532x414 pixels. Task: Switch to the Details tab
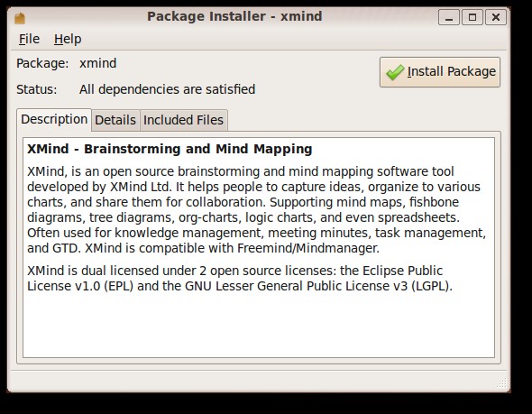click(x=115, y=120)
